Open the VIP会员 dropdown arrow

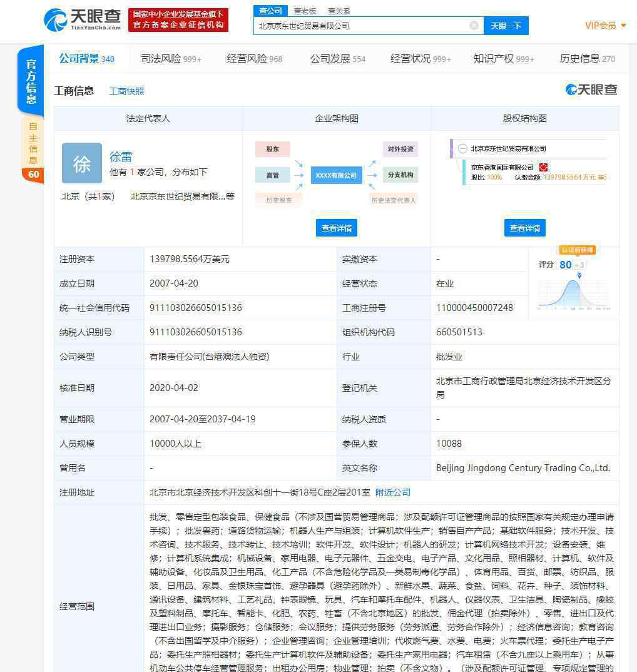click(x=623, y=25)
